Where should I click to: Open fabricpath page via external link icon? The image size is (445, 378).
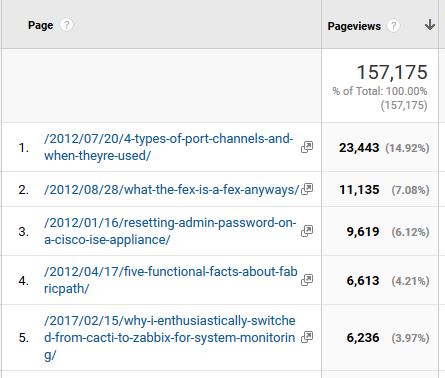[x=307, y=280]
